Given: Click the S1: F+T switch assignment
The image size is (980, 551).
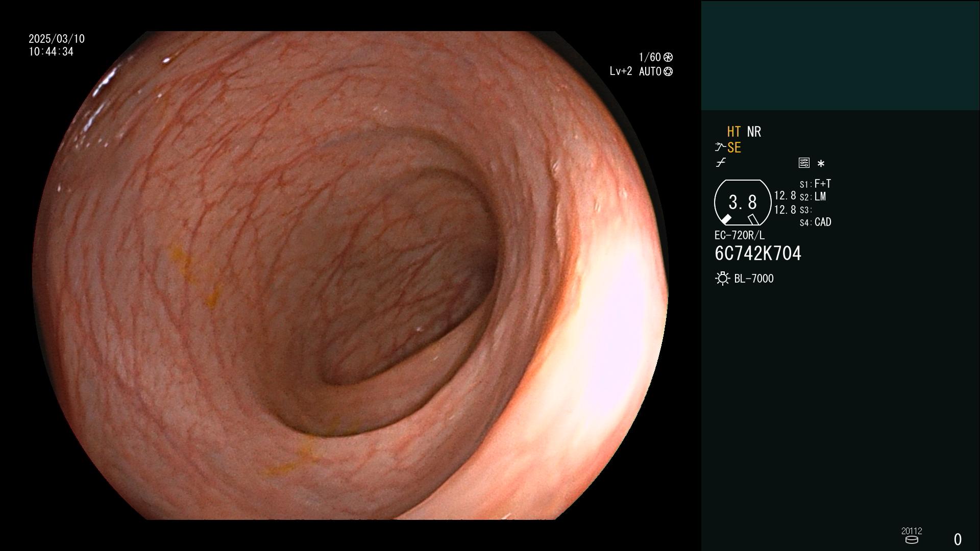Looking at the screenshot, I should click(x=815, y=184).
